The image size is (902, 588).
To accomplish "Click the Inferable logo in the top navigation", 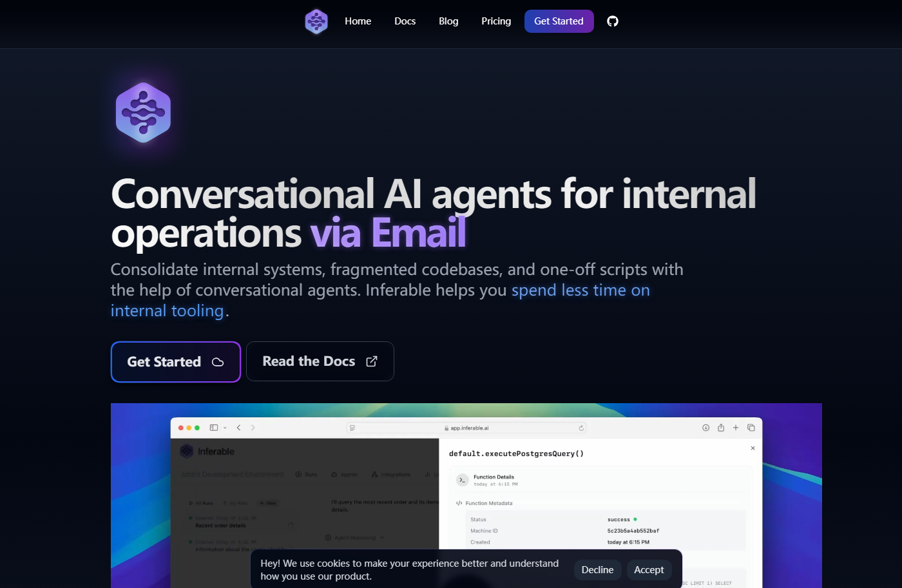I will [x=316, y=21].
